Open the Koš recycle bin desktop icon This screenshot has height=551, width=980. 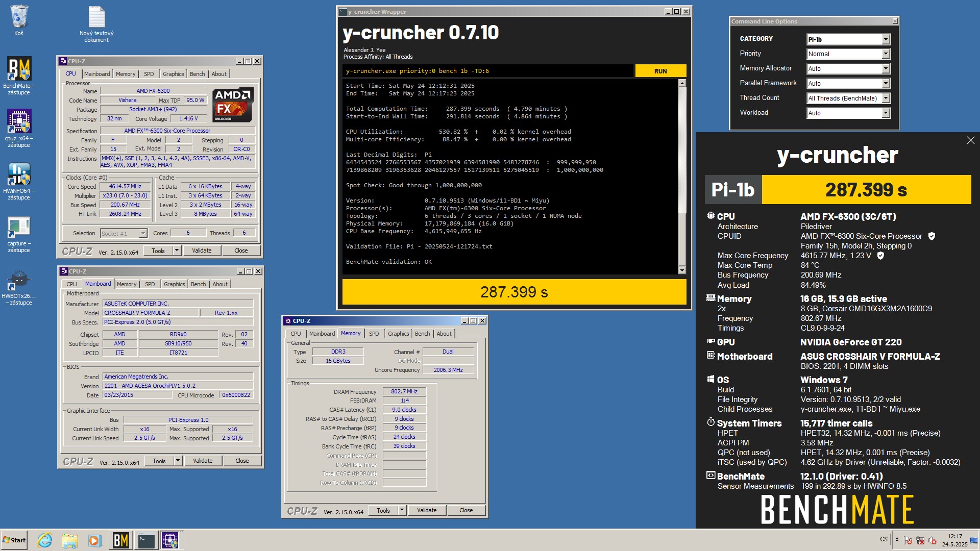tap(19, 20)
